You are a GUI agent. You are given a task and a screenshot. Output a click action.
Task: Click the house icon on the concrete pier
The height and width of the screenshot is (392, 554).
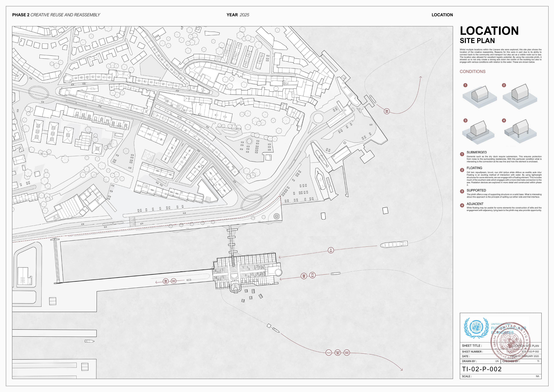tap(166, 281)
